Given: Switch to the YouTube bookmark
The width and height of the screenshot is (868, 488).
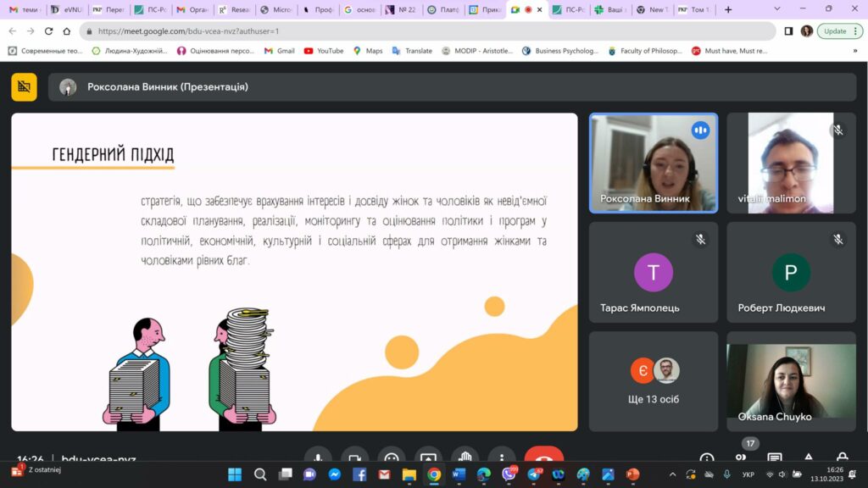Looking at the screenshot, I should click(323, 51).
